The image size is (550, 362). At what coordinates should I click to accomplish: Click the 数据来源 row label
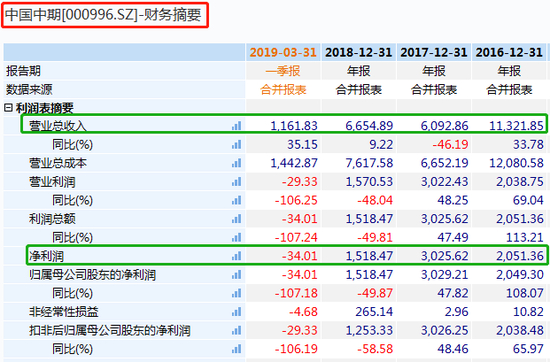tap(29, 89)
